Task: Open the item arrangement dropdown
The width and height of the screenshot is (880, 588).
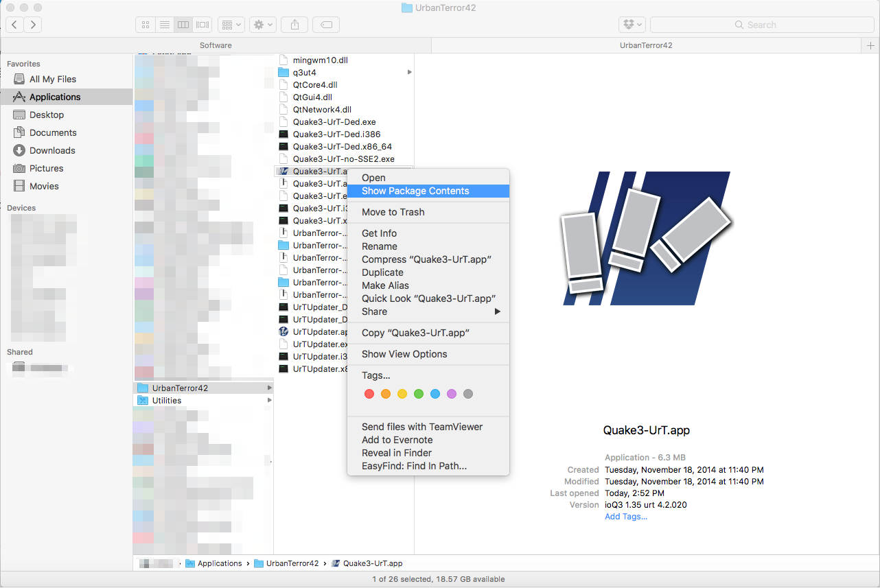Action: [231, 25]
